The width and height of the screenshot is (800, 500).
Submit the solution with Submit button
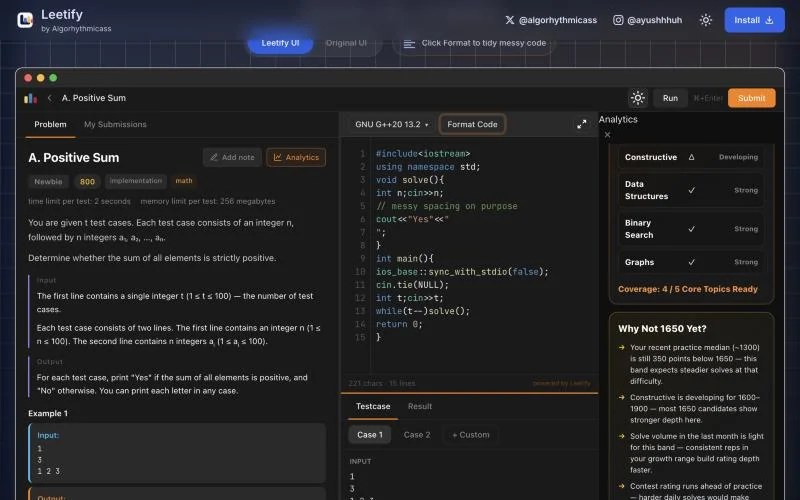[x=752, y=98]
